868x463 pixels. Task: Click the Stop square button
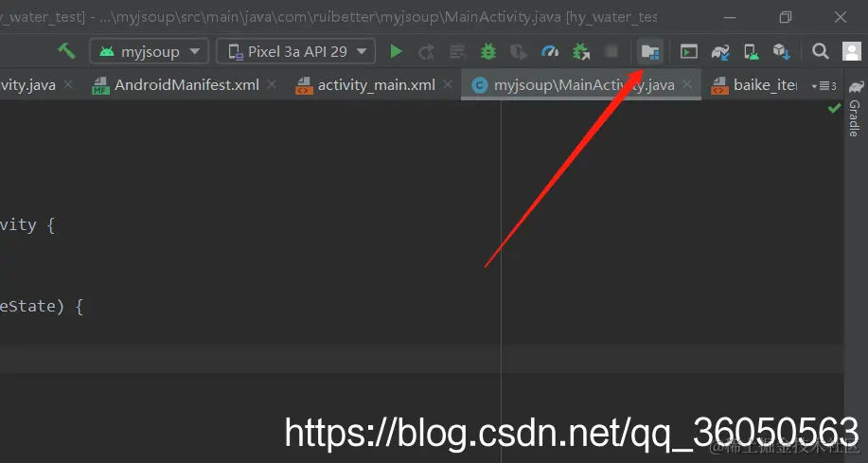pyautogui.click(x=611, y=51)
